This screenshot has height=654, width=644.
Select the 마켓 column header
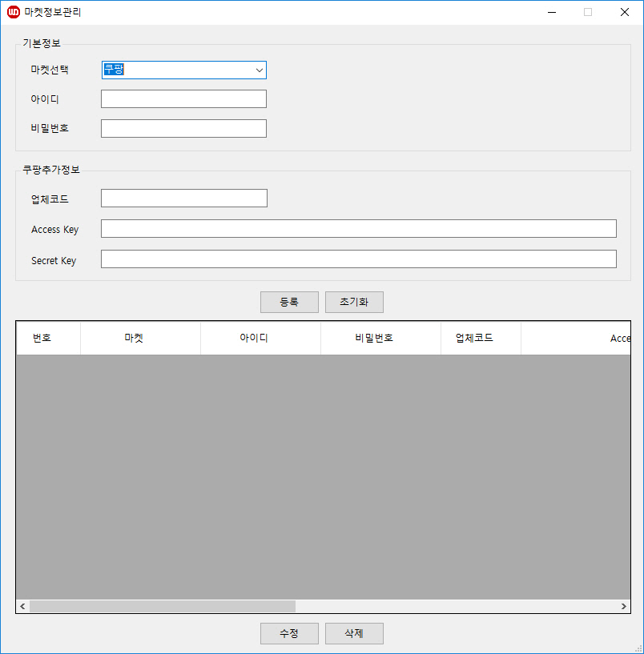[140, 338]
